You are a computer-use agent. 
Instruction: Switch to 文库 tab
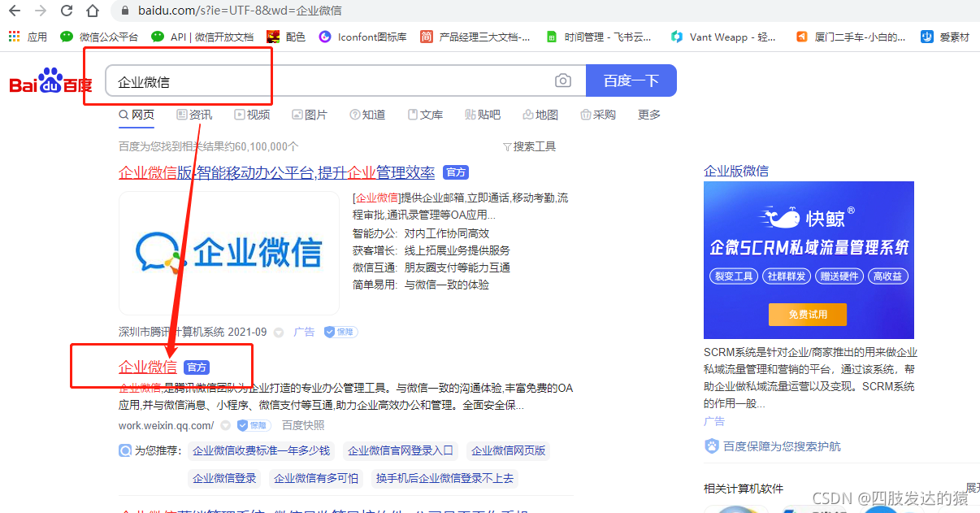pos(425,115)
